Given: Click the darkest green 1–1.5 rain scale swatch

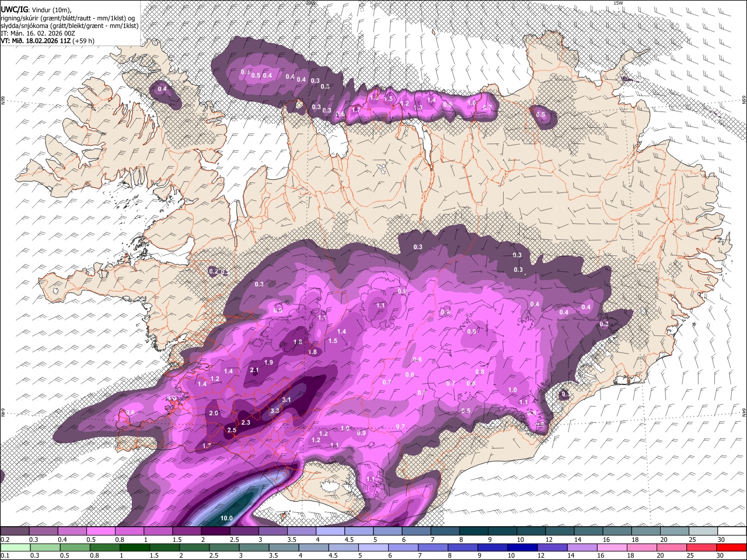Looking at the screenshot, I should pyautogui.click(x=134, y=547).
